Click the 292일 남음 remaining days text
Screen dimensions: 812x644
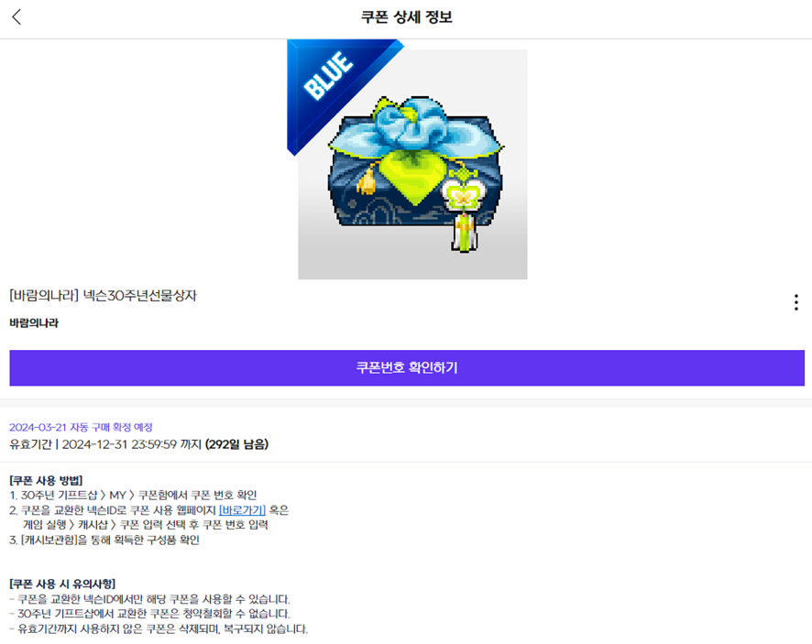tap(237, 444)
